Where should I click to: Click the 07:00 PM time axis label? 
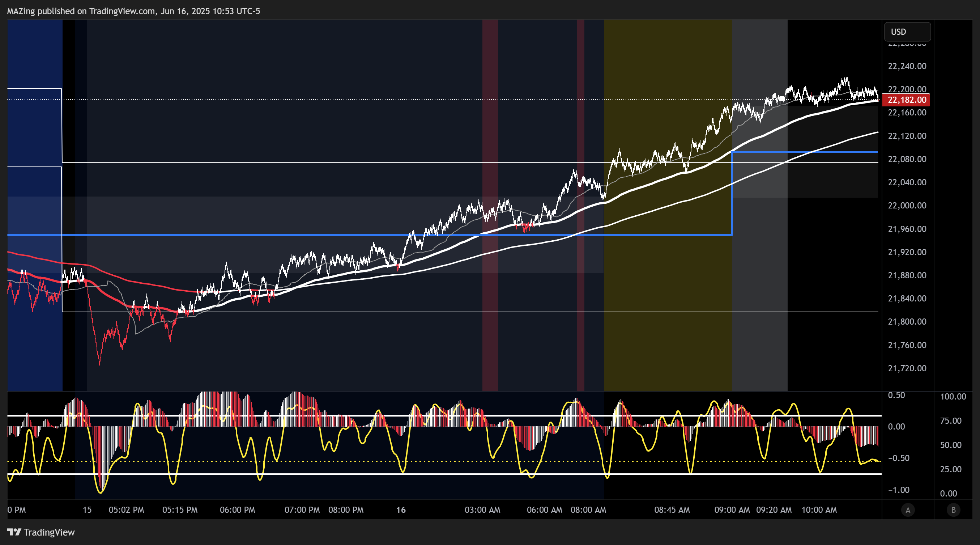coord(302,510)
